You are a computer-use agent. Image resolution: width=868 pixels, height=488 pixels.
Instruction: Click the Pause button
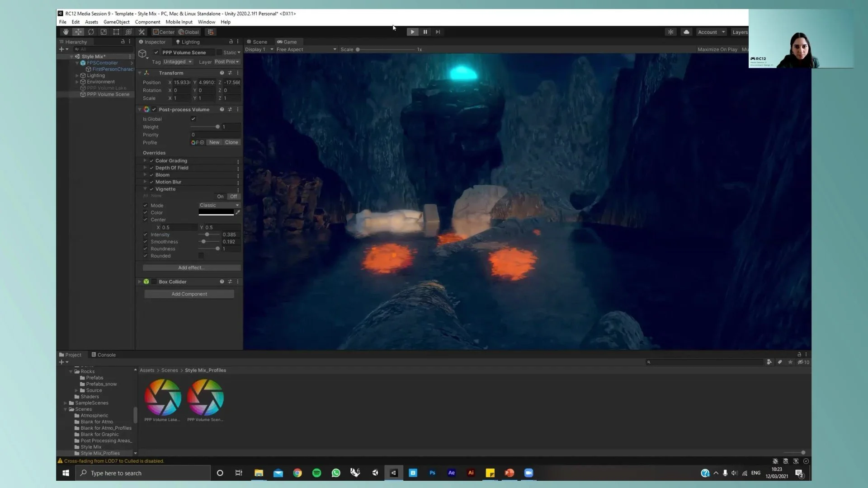425,32
